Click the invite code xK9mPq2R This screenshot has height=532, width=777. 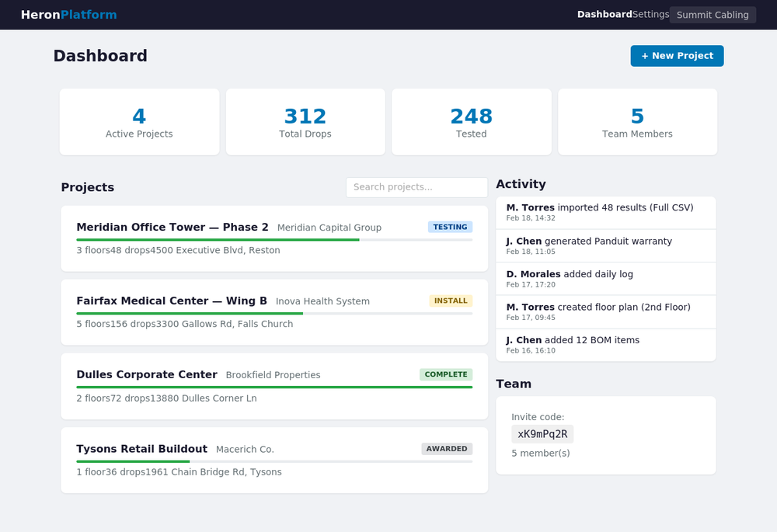pos(542,434)
